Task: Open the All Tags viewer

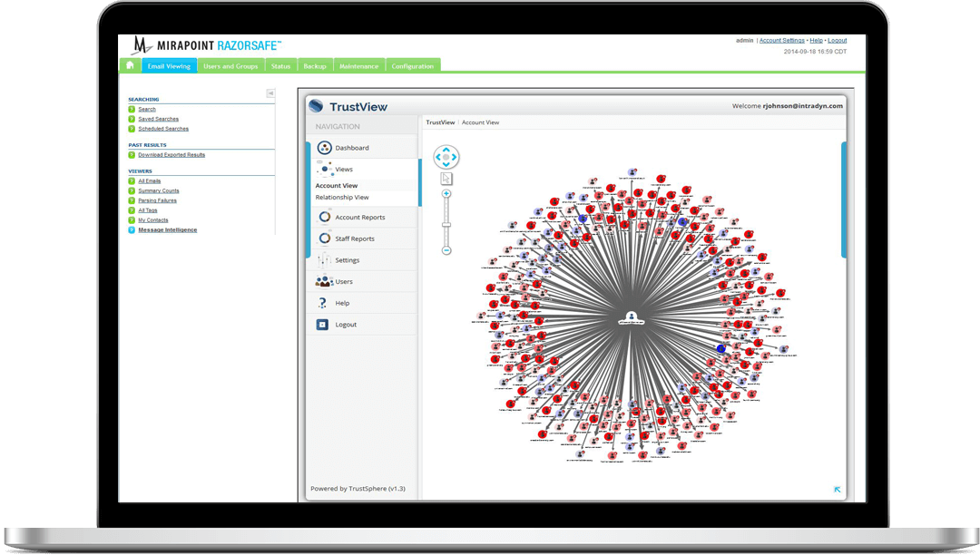Action: (x=148, y=210)
